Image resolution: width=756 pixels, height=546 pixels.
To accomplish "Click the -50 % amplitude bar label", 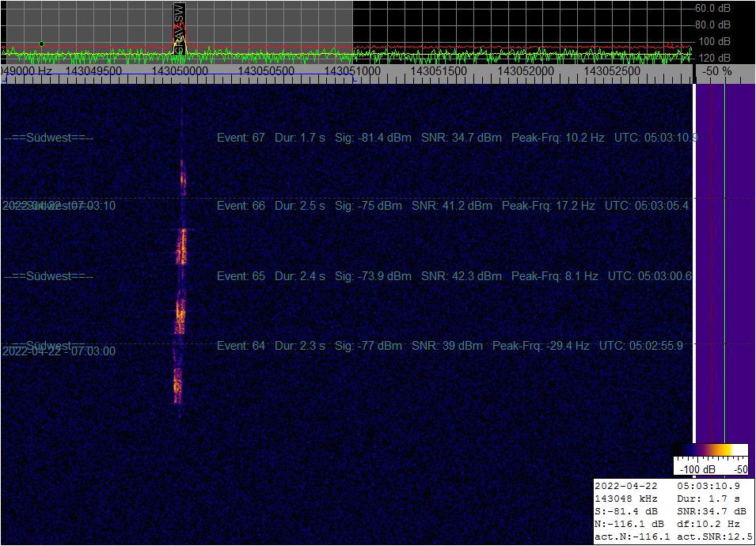I will (x=717, y=71).
